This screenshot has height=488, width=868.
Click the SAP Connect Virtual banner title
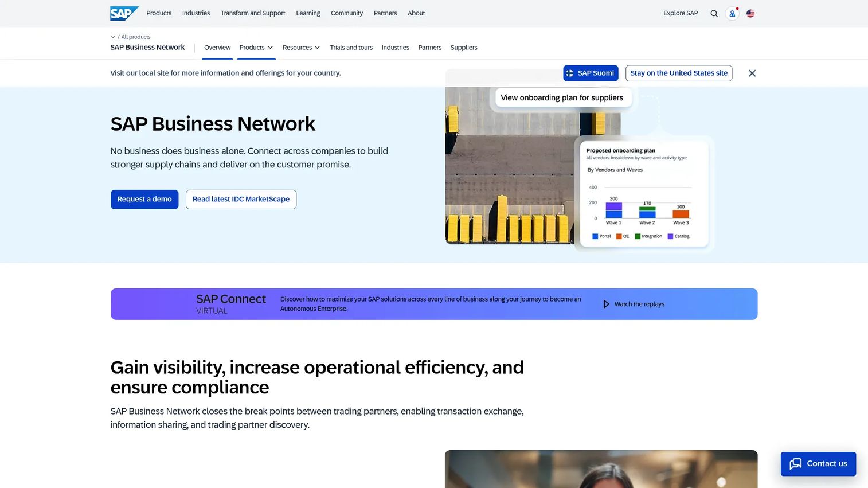231,303
